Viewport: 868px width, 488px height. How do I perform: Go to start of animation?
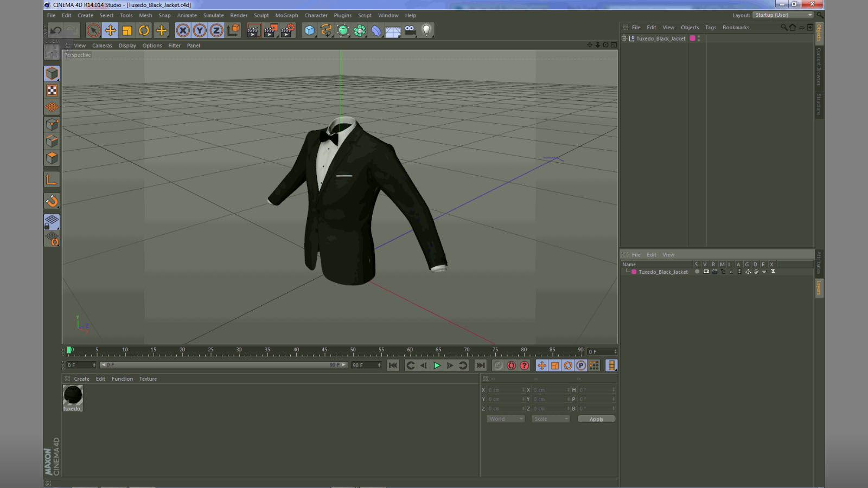(x=393, y=365)
